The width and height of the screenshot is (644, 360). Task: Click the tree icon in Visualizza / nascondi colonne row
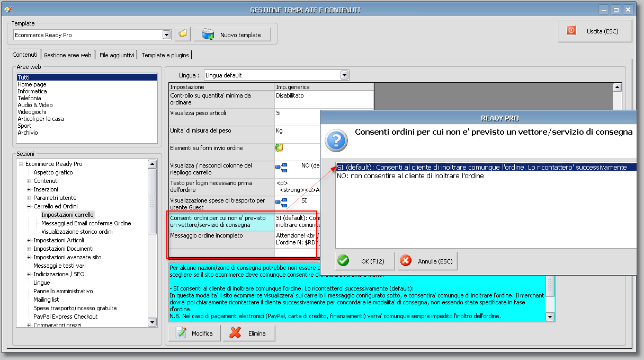[281, 168]
